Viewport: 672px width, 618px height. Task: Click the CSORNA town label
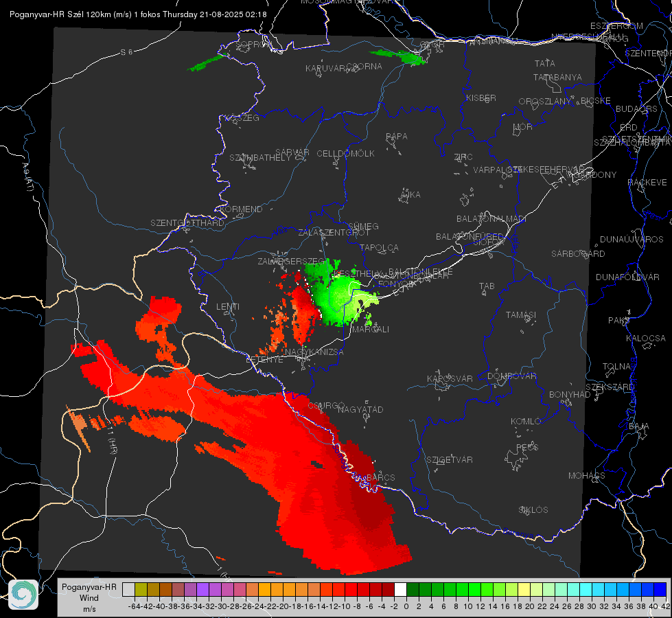click(x=364, y=67)
